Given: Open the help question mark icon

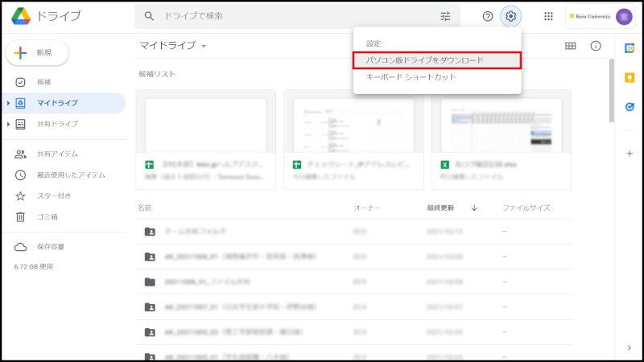Looking at the screenshot, I should [487, 16].
